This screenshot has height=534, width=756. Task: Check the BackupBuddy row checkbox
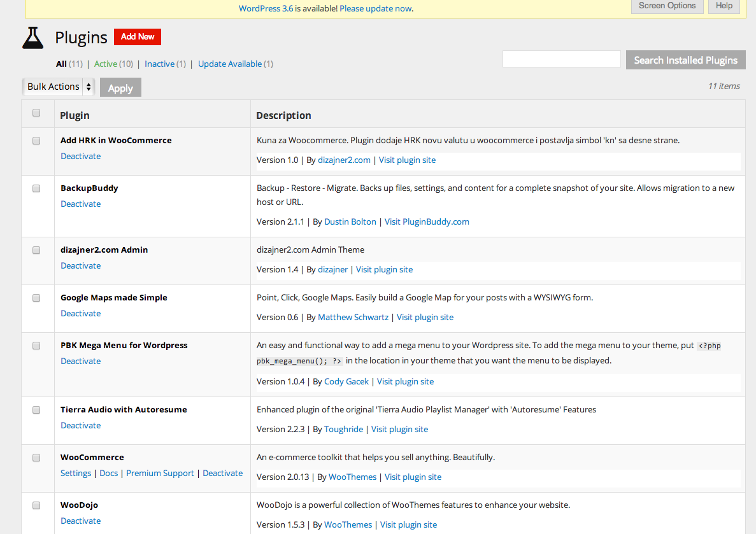point(36,188)
